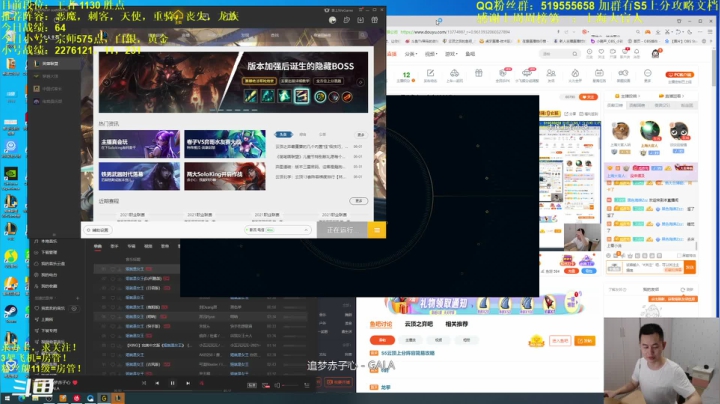This screenshot has height=404, width=720.
Task: Open 鱼吧 in the Douyu navigation bar
Action: [470, 54]
